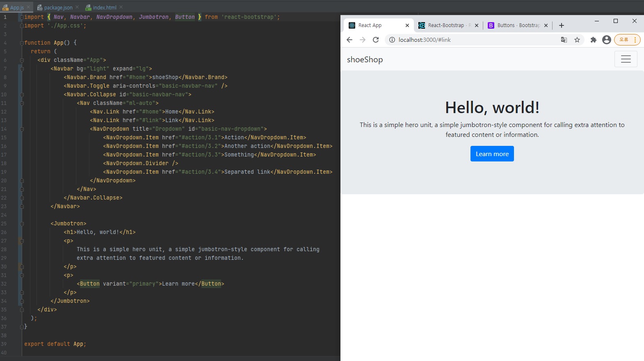
Task: Click the shoeShop brand link
Action: coord(365,59)
